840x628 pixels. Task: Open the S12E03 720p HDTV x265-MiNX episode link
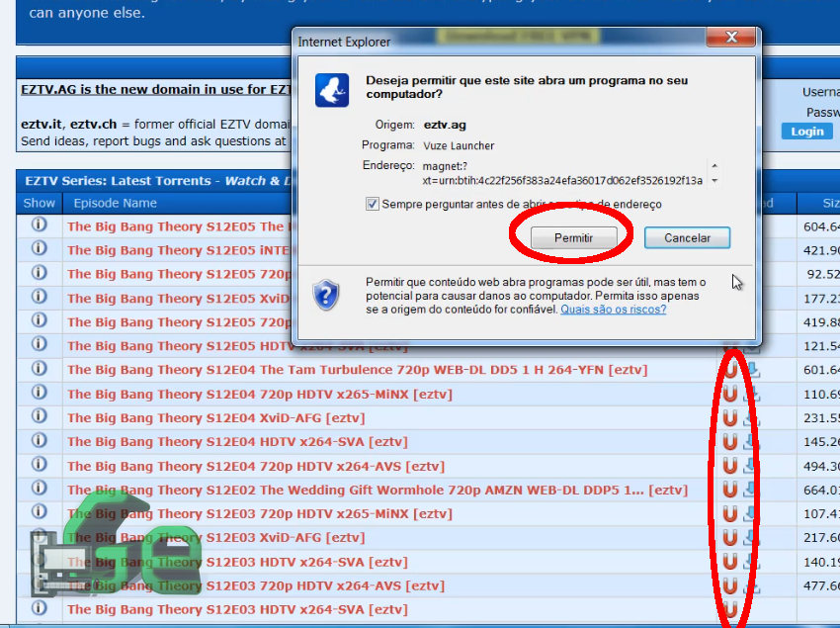point(260,513)
